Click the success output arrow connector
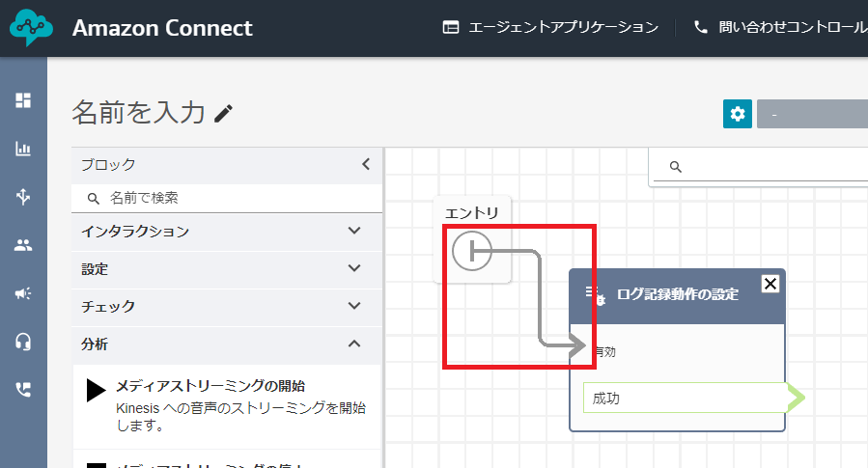 pyautogui.click(x=796, y=398)
